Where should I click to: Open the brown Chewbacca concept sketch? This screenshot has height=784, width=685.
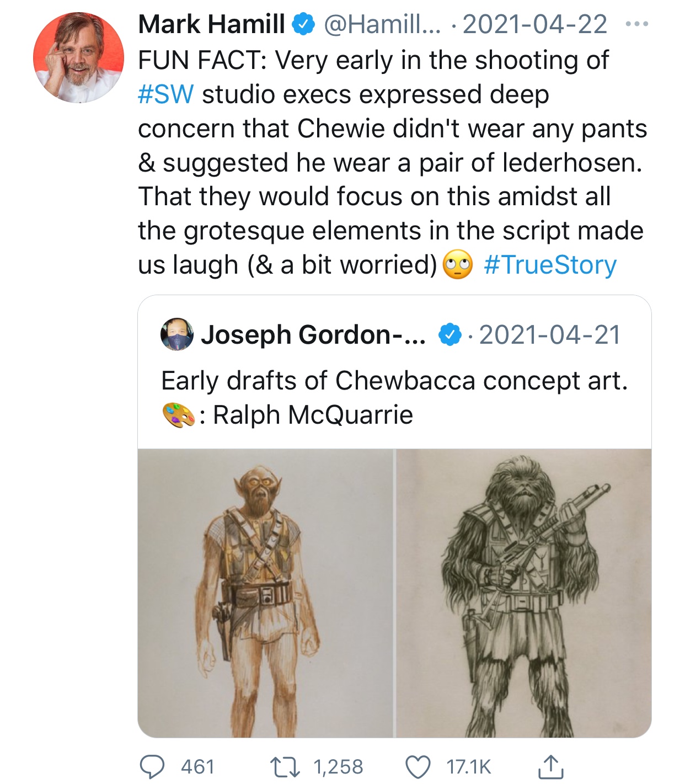265,593
